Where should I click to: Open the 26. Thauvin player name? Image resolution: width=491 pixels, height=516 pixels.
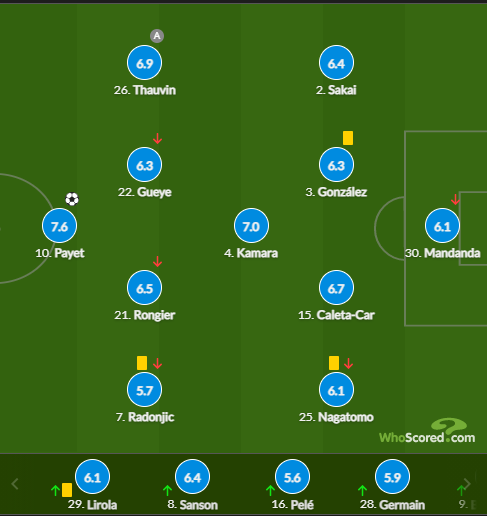click(x=145, y=90)
